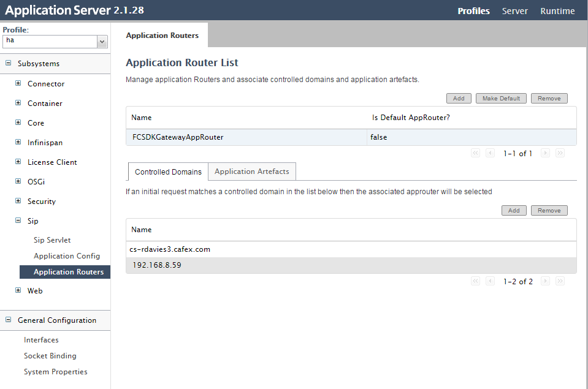This screenshot has height=389, width=588.
Task: Go to previous page of Application Router list
Action: [490, 153]
